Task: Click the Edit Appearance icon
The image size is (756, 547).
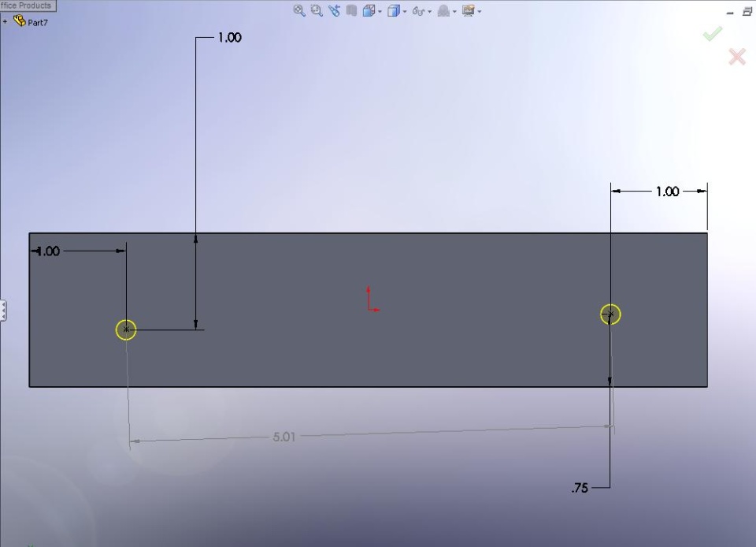Action: point(443,11)
